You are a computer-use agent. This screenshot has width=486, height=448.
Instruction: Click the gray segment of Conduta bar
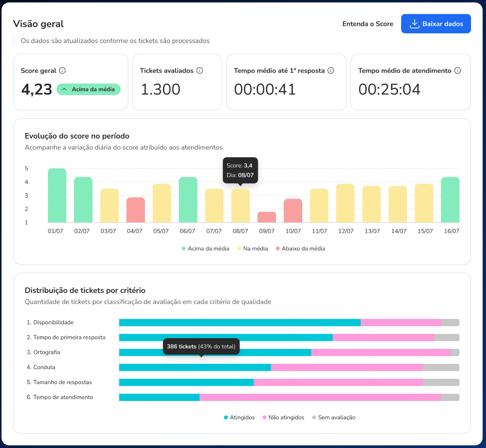pos(441,367)
